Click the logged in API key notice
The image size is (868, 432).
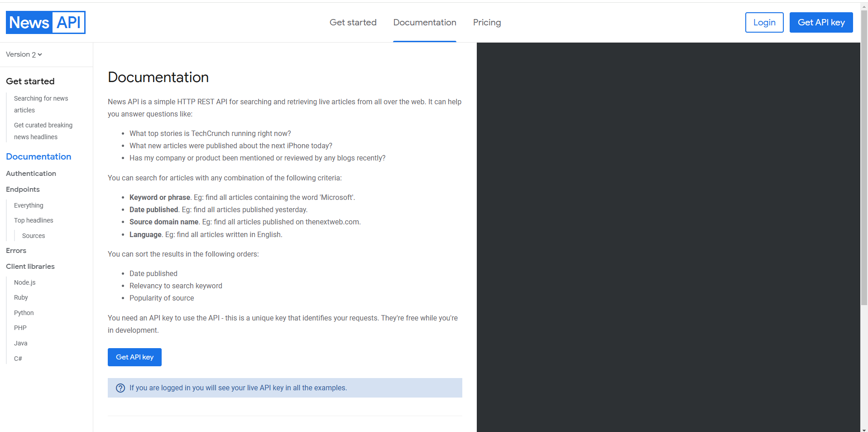point(285,388)
